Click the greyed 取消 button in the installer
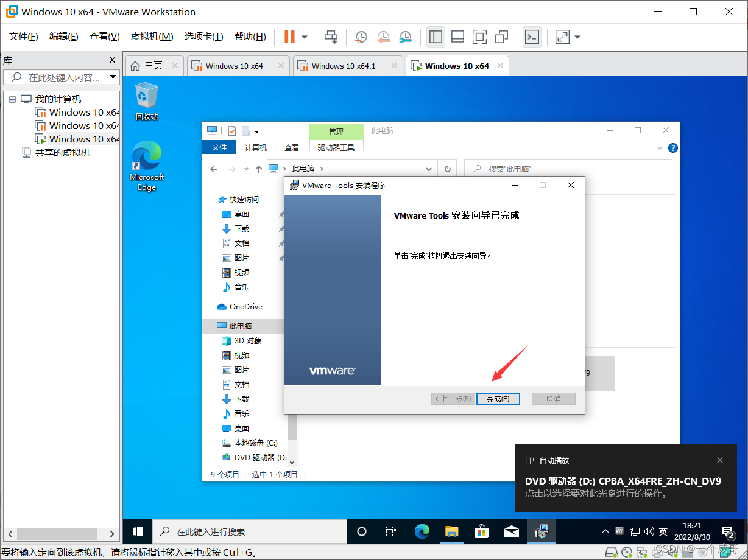This screenshot has height=560, width=748. pos(554,399)
